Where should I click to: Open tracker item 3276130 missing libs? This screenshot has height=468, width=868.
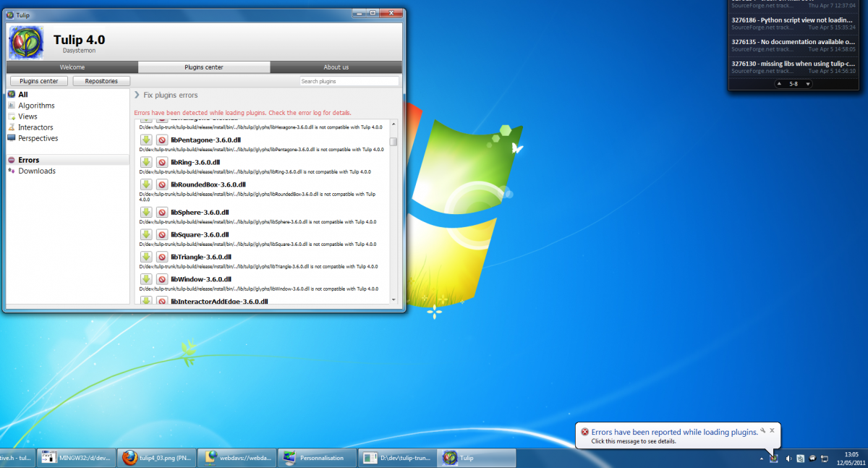(793, 67)
